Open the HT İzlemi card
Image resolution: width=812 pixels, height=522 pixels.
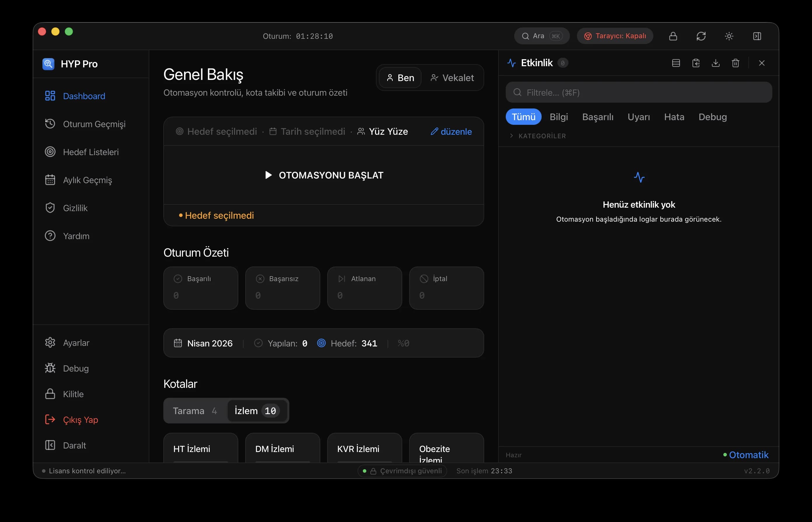(x=201, y=448)
